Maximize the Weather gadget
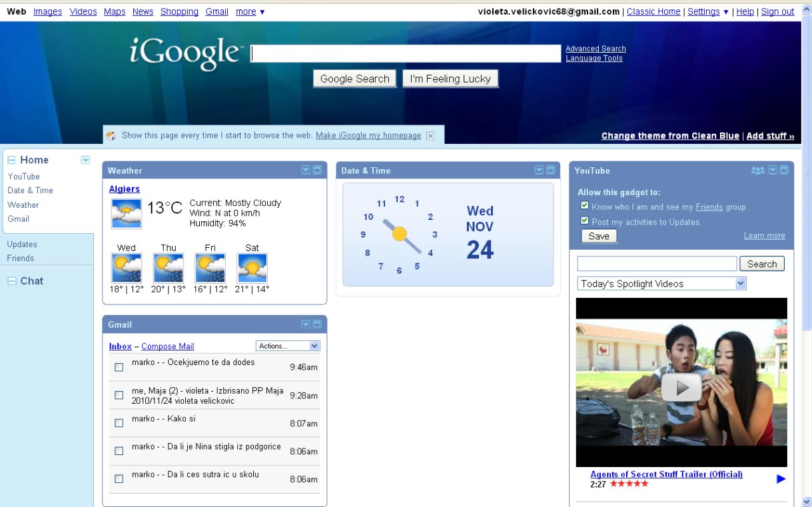This screenshot has height=507, width=812. point(318,171)
